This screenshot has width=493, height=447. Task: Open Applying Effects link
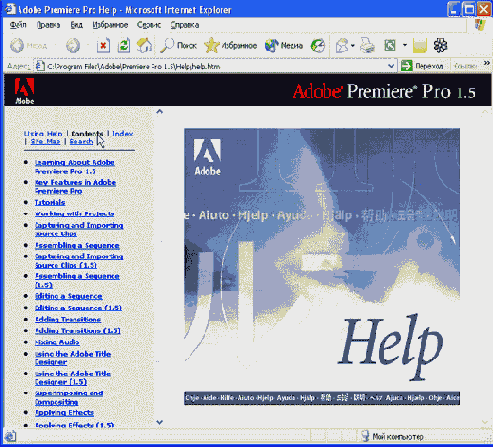(64, 413)
